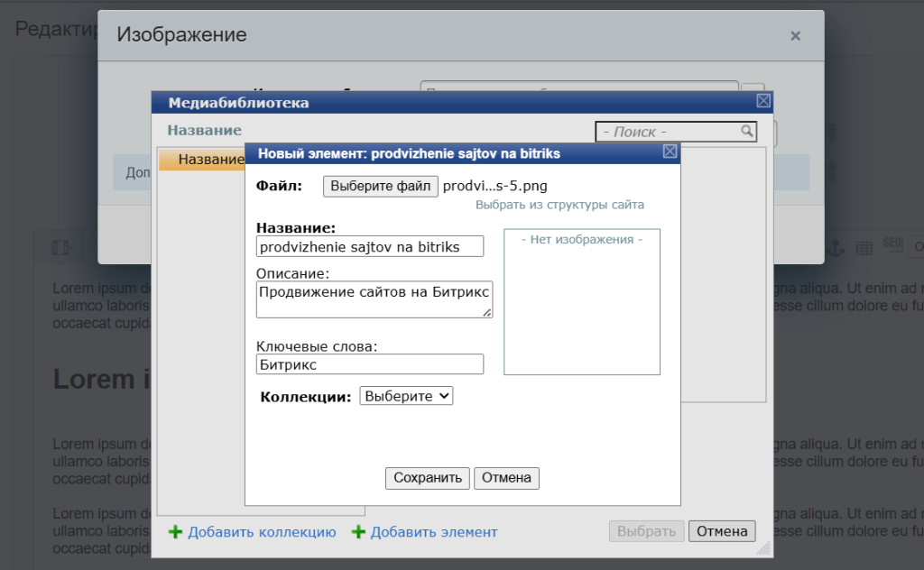Viewport: 924px width, 570px height.
Task: Focus the 'Название' text field
Action: pyautogui.click(x=370, y=246)
